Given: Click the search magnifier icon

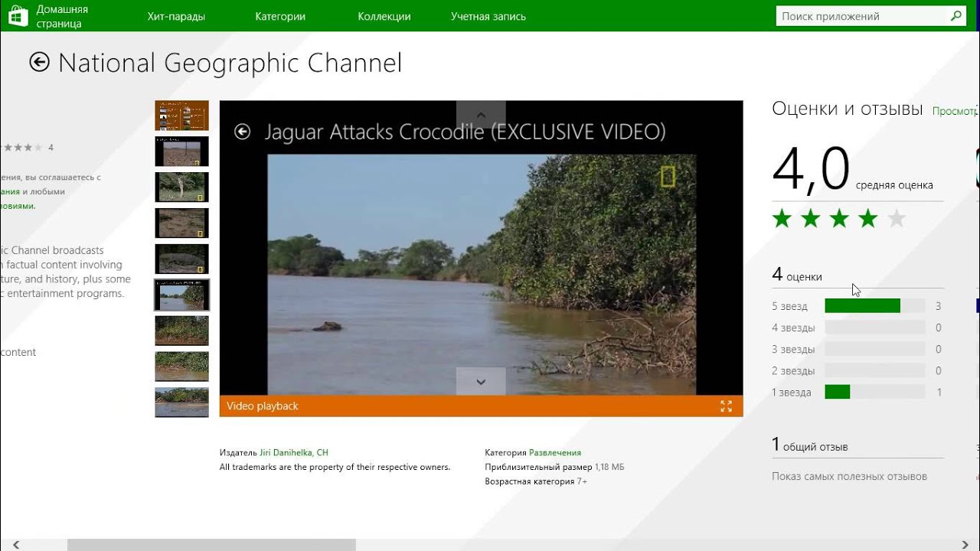Looking at the screenshot, I should coord(956,16).
